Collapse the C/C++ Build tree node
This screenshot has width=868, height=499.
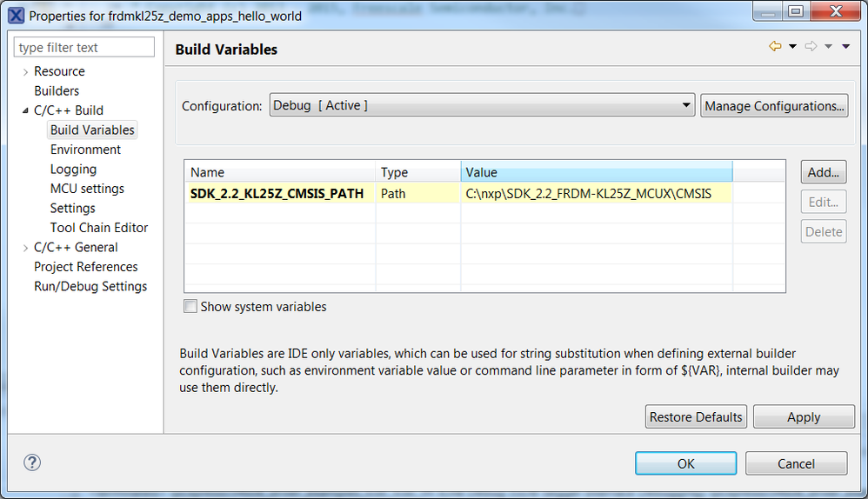pos(25,110)
